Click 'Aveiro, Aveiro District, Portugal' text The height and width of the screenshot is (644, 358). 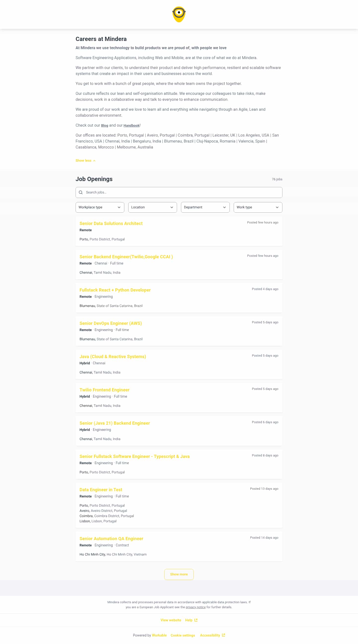pyautogui.click(x=103, y=510)
